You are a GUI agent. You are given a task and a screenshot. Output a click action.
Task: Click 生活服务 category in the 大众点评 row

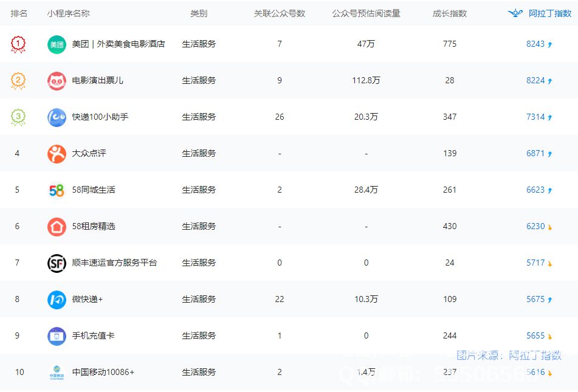(199, 153)
